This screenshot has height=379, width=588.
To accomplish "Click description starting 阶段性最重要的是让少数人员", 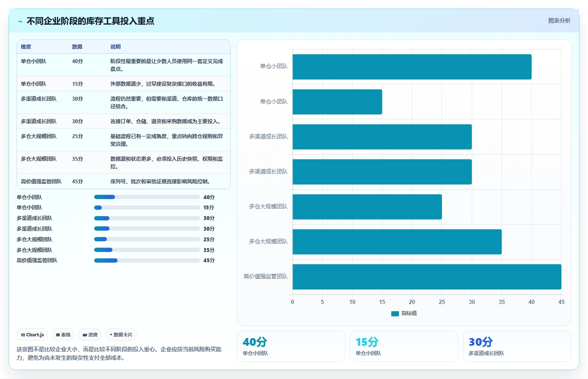I will pyautogui.click(x=167, y=65).
